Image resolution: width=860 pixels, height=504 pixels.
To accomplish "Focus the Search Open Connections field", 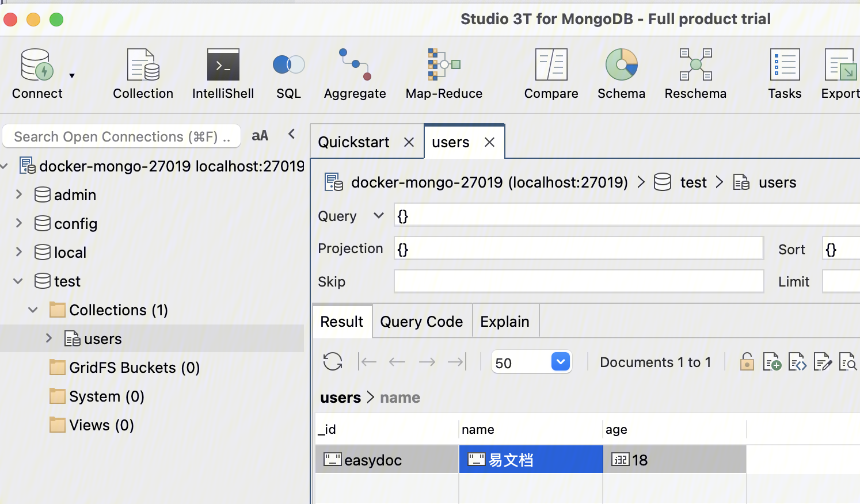I will (121, 136).
